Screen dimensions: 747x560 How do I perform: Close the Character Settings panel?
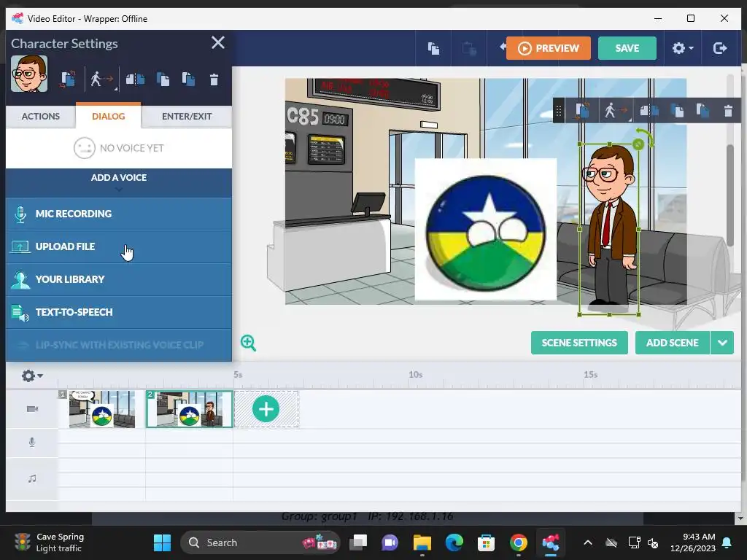[x=217, y=43]
